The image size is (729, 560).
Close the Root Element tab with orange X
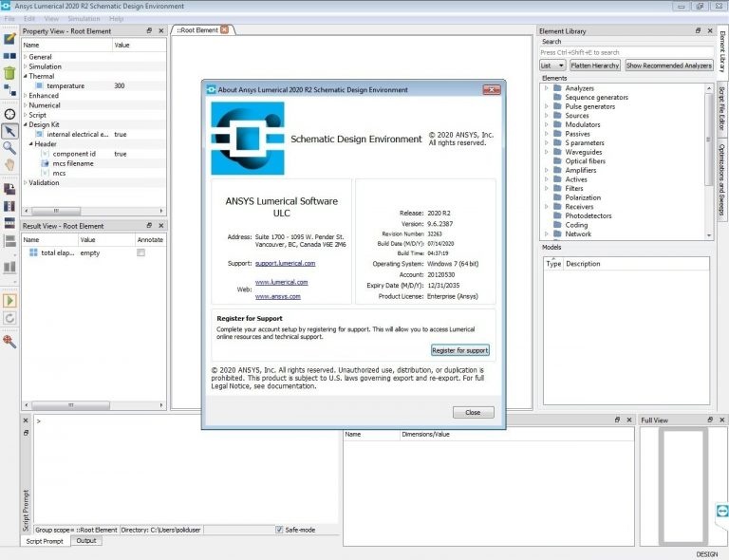click(x=225, y=29)
